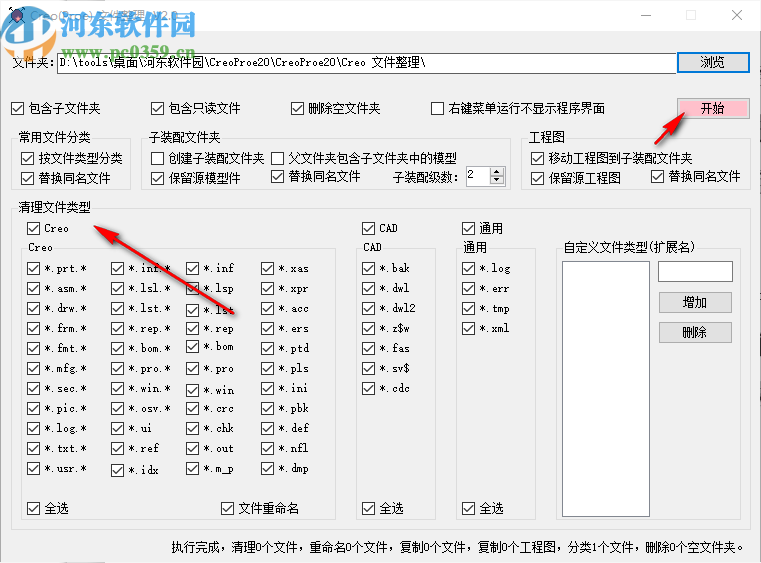
Task: Toggle the *.idx file type
Action: pyautogui.click(x=117, y=470)
